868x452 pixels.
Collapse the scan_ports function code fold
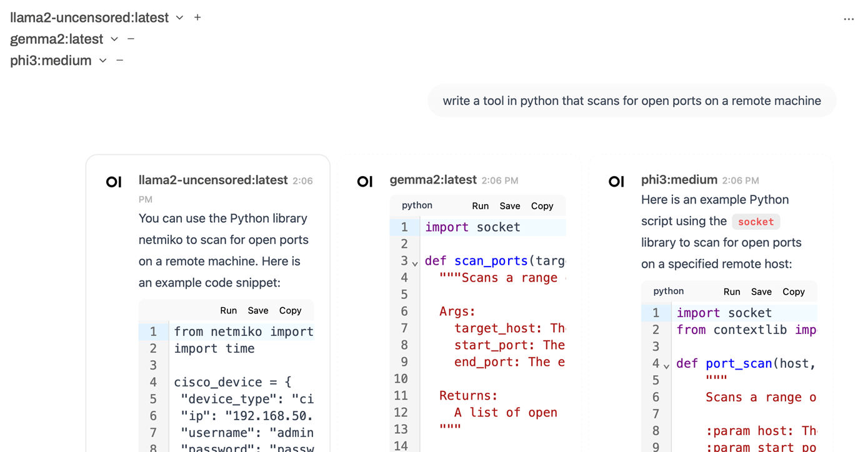414,262
